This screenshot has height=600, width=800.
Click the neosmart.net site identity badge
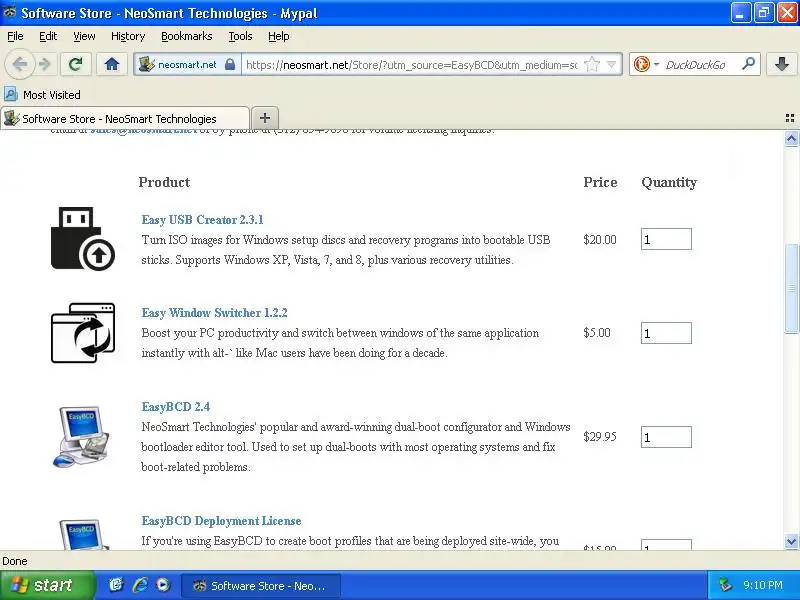pos(187,65)
